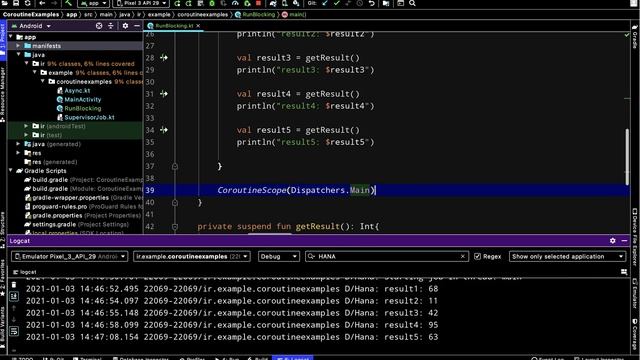Expand the ir (androidTest) package
Image resolution: width=640 pixels, height=360 pixels.
(26, 126)
